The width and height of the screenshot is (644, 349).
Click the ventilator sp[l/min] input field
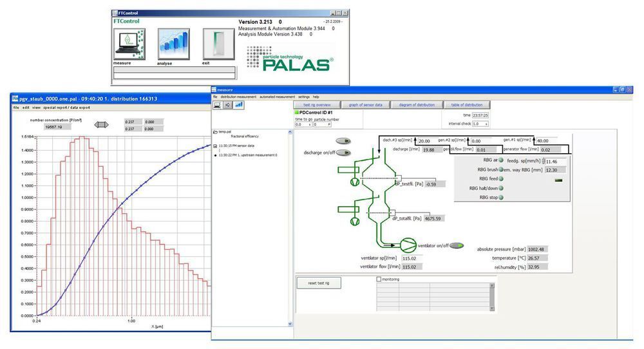point(412,259)
